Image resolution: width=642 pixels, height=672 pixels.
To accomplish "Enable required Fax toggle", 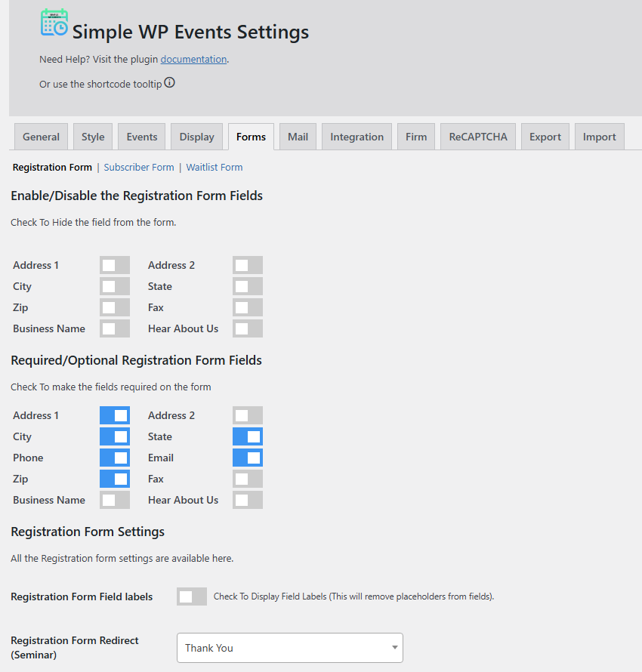I will [x=248, y=479].
